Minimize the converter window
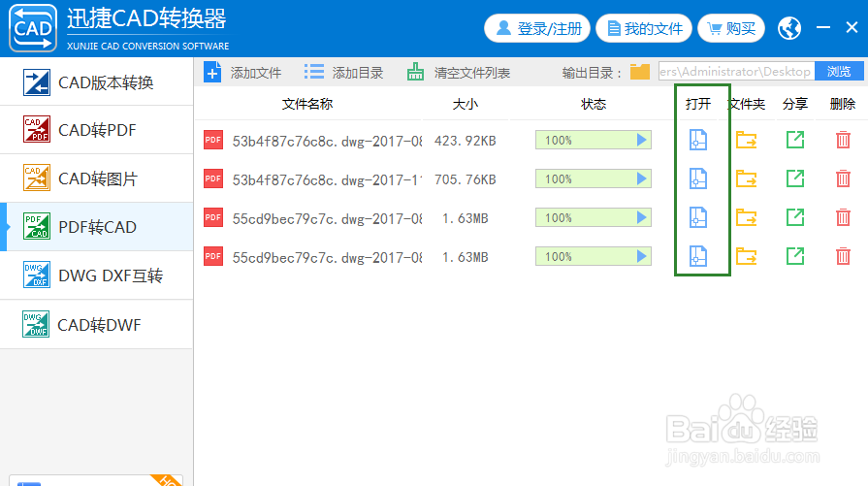The height and width of the screenshot is (486, 868). point(823,27)
